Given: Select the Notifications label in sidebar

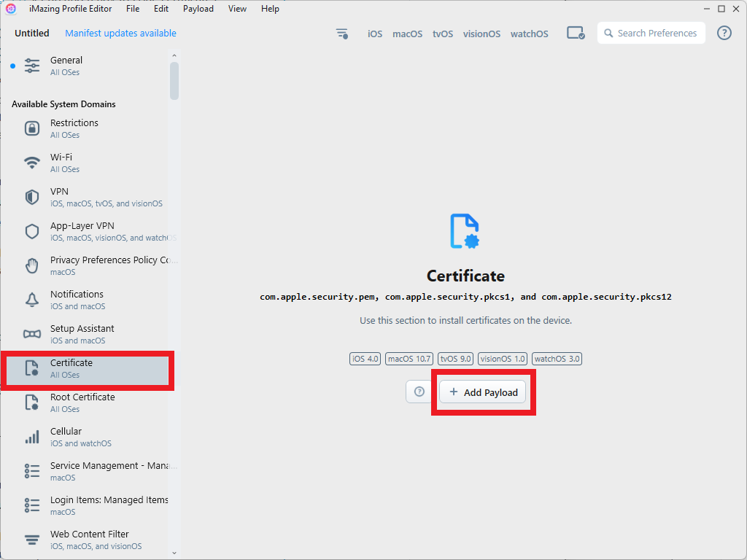Looking at the screenshot, I should (77, 294).
